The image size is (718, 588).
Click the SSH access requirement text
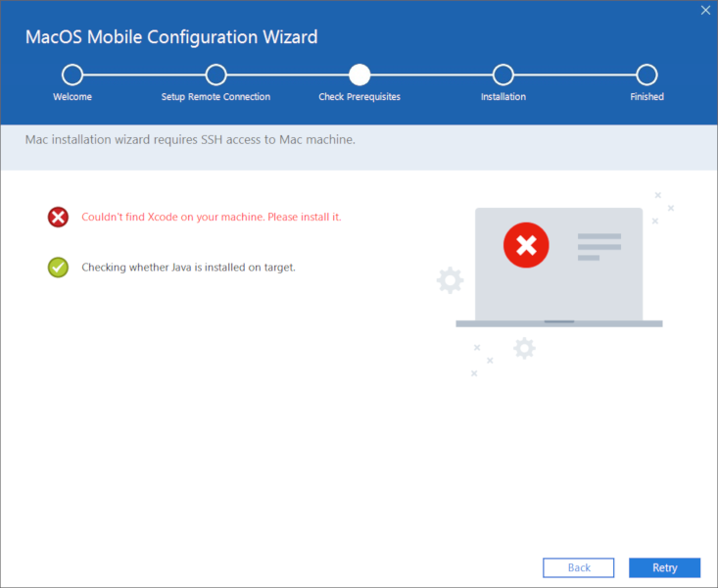pyautogui.click(x=190, y=139)
